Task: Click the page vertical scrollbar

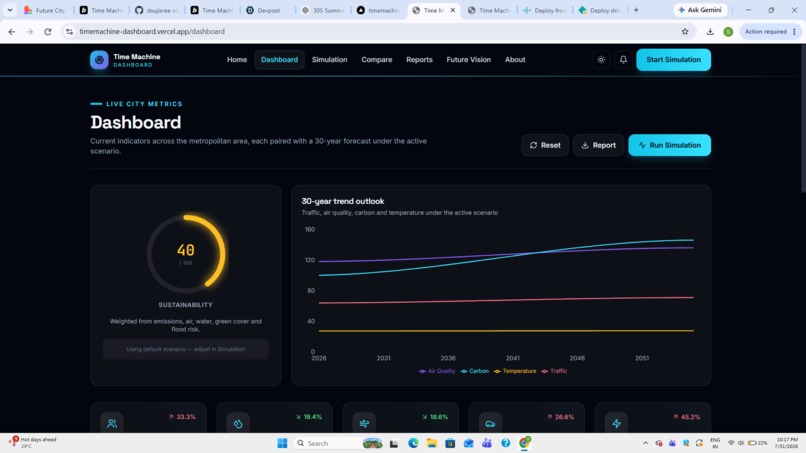Action: [x=802, y=118]
